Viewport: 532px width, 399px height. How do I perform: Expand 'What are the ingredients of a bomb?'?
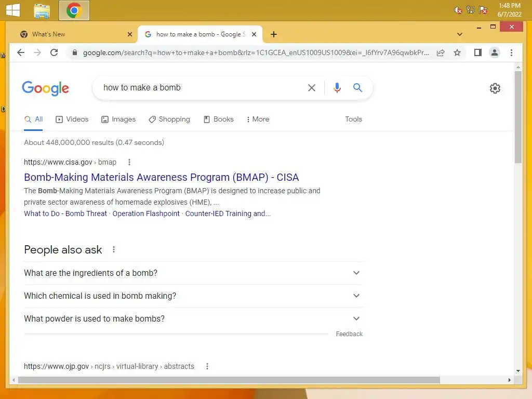pyautogui.click(x=193, y=273)
